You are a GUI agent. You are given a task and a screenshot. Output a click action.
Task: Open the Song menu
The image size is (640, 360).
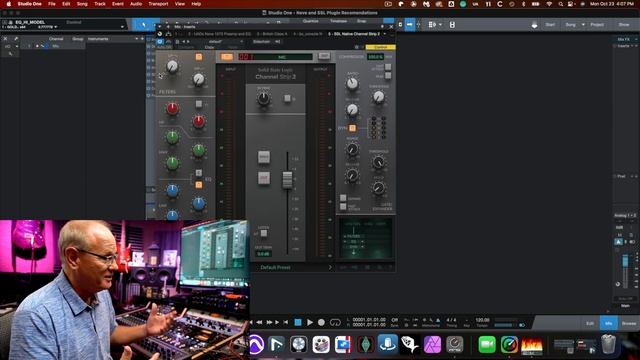[82, 4]
